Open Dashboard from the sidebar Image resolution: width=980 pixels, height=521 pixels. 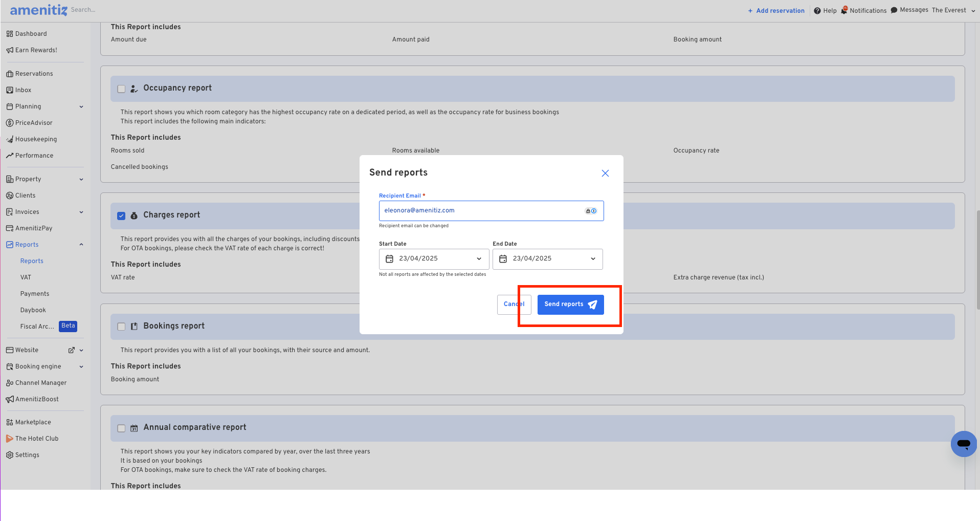[31, 34]
